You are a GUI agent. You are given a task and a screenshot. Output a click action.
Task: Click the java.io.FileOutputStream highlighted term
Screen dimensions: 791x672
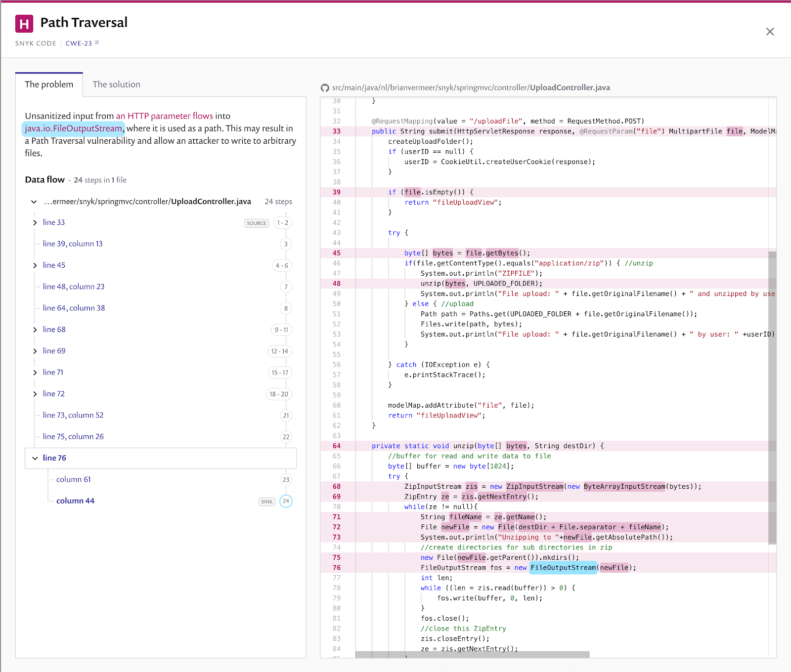coord(73,128)
